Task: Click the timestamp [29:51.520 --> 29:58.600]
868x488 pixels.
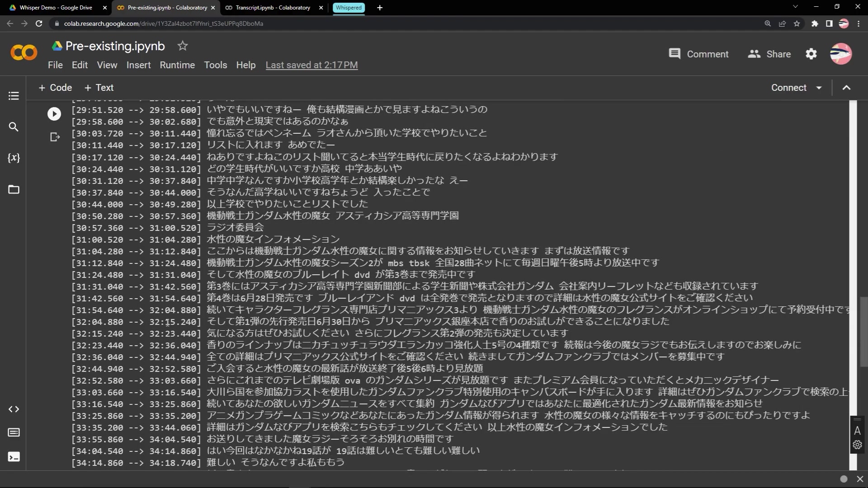Action: tap(136, 110)
